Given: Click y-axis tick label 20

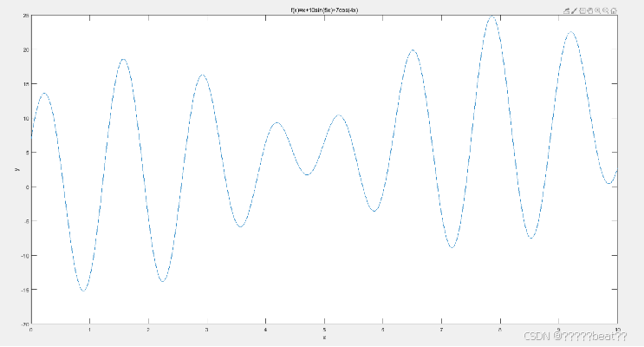Looking at the screenshot, I should [x=26, y=49].
